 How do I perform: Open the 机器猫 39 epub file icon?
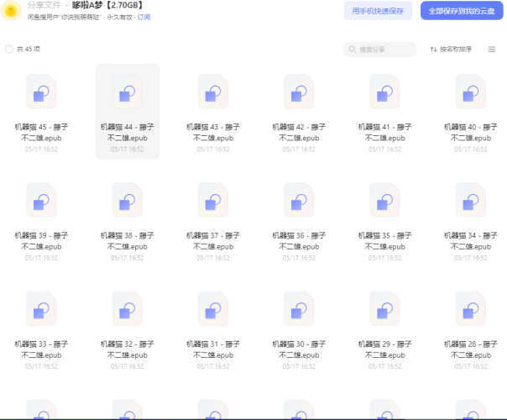[41, 200]
